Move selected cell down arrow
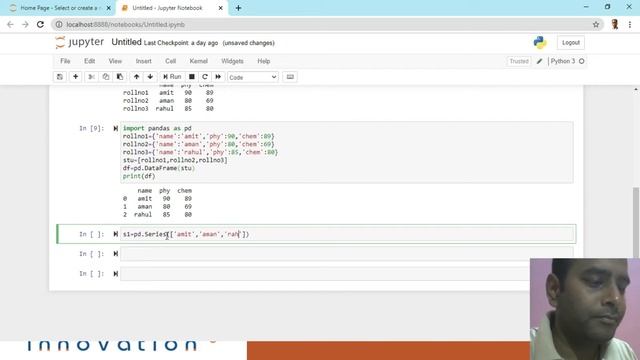 (x=150, y=77)
